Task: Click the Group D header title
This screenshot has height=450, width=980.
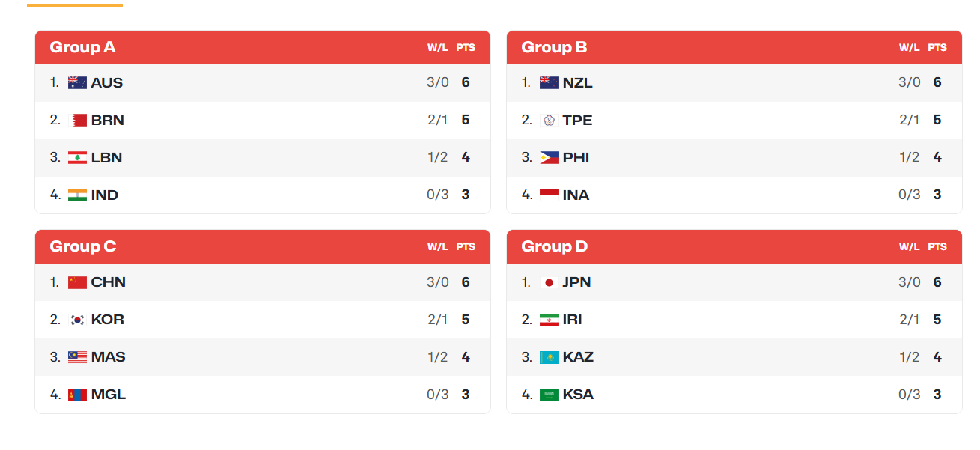Action: pyautogui.click(x=555, y=246)
